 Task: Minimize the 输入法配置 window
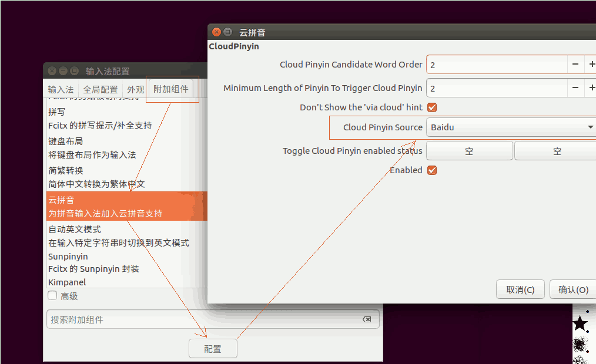click(x=63, y=70)
